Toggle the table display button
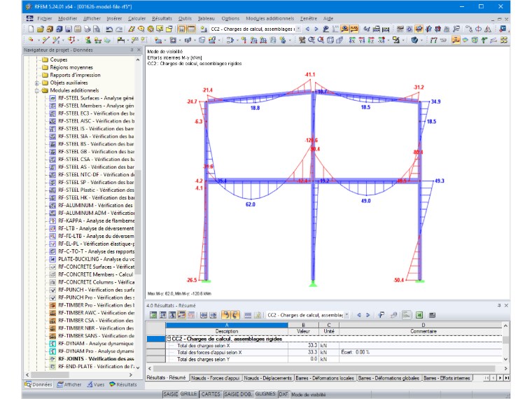Viewport: 532px width, 399px height. coord(191,29)
